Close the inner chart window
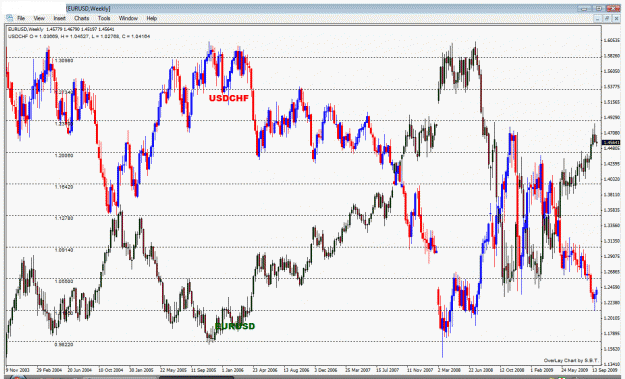This screenshot has height=379, width=625. click(x=616, y=18)
